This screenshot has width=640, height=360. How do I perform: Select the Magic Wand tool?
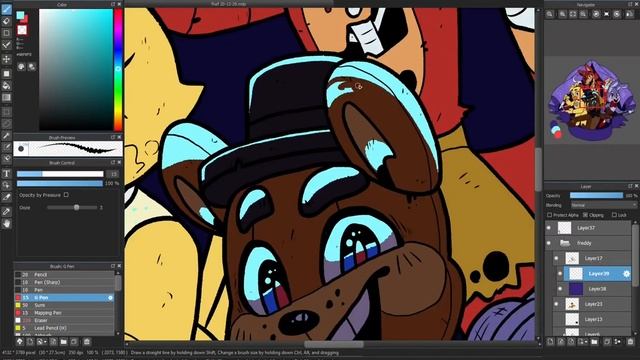[7, 135]
